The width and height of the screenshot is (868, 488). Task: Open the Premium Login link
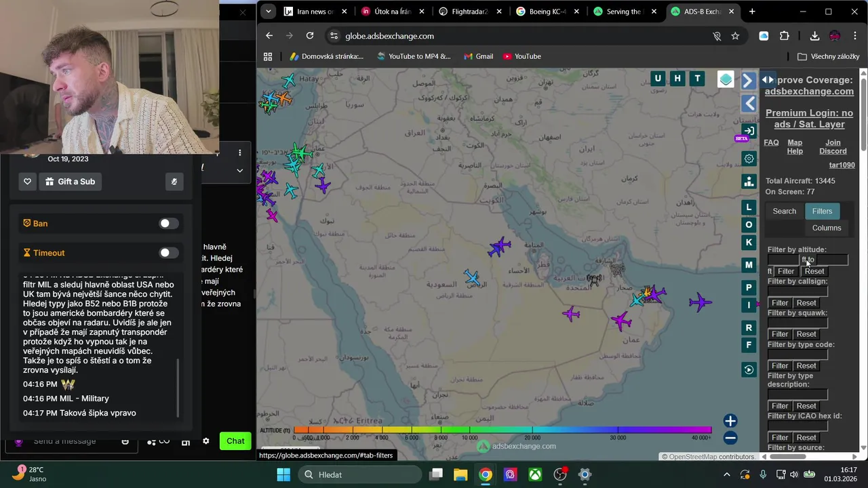(809, 119)
